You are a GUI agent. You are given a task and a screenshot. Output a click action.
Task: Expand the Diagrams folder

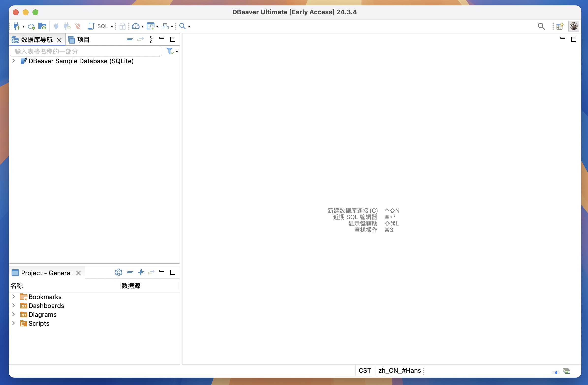(x=14, y=314)
